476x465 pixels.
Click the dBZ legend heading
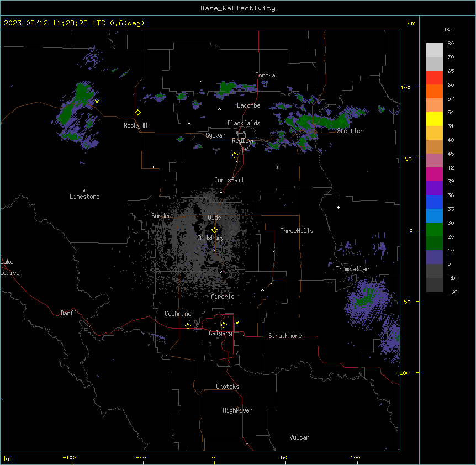pos(447,30)
